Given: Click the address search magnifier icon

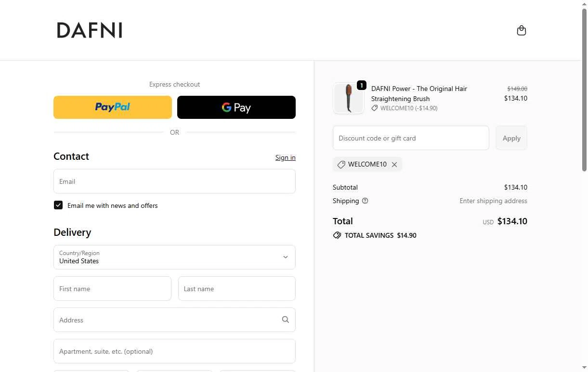Looking at the screenshot, I should (x=286, y=320).
